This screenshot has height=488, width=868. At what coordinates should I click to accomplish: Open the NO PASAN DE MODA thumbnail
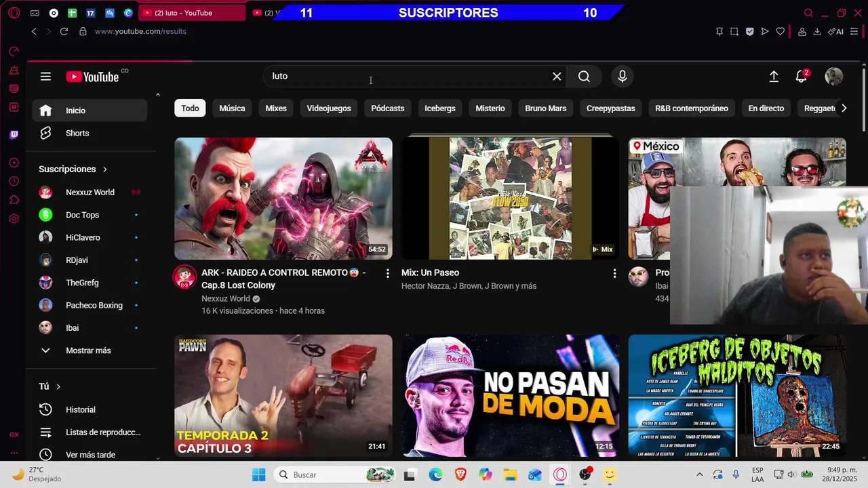510,396
